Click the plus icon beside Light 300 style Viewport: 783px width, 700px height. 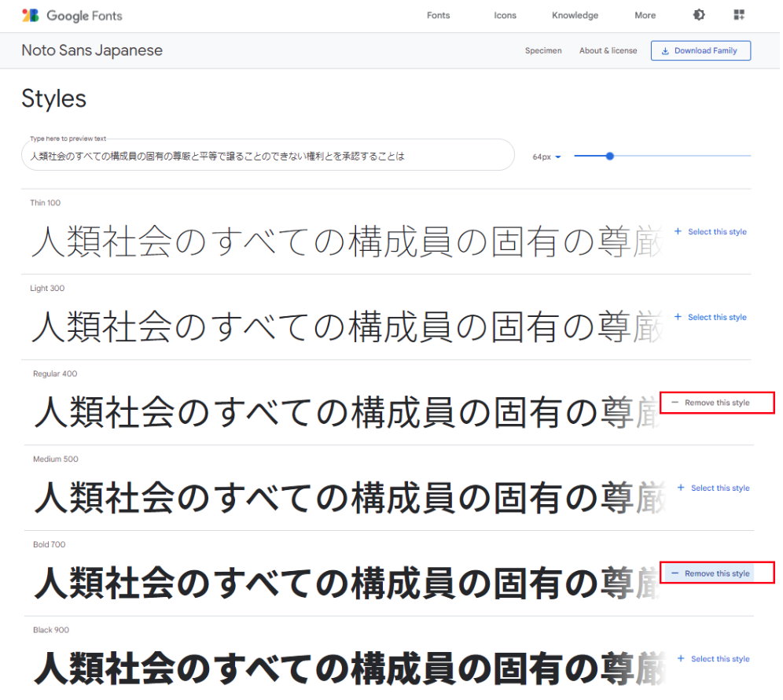[678, 317]
